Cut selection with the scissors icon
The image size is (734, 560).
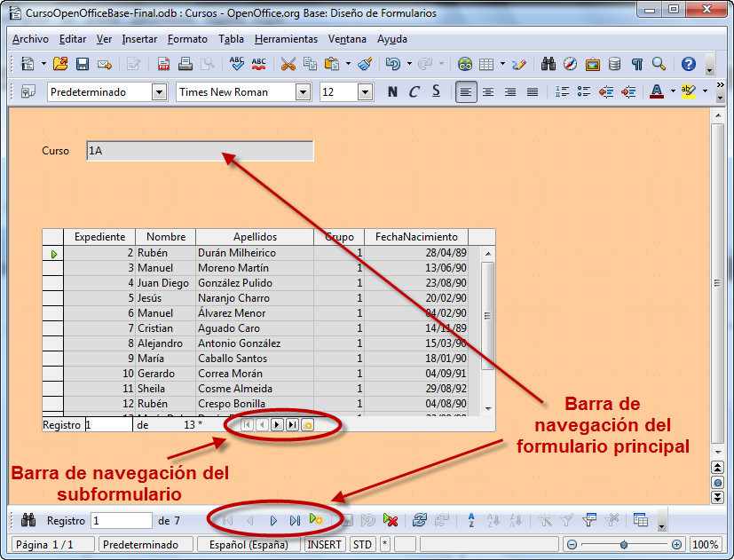[x=288, y=64]
